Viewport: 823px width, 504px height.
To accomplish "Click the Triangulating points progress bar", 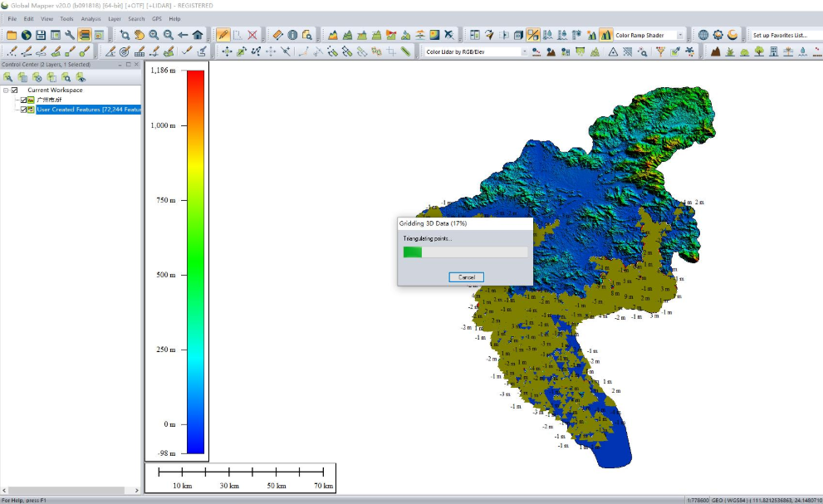I will 466,252.
